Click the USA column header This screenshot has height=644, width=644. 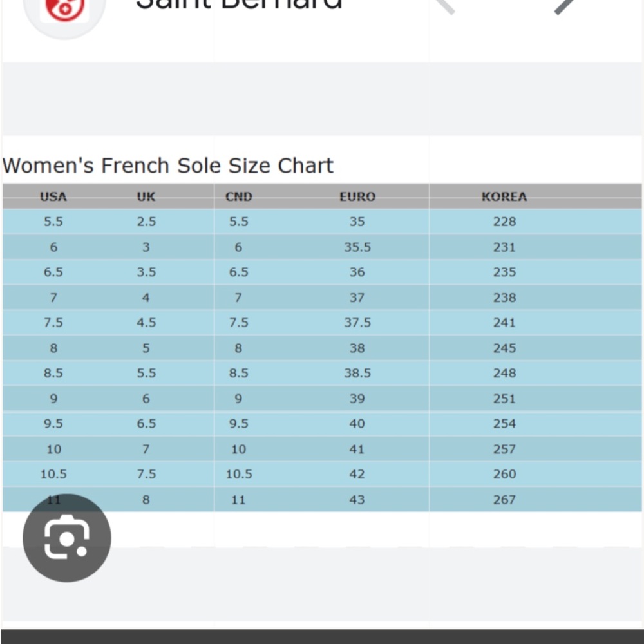pyautogui.click(x=53, y=196)
